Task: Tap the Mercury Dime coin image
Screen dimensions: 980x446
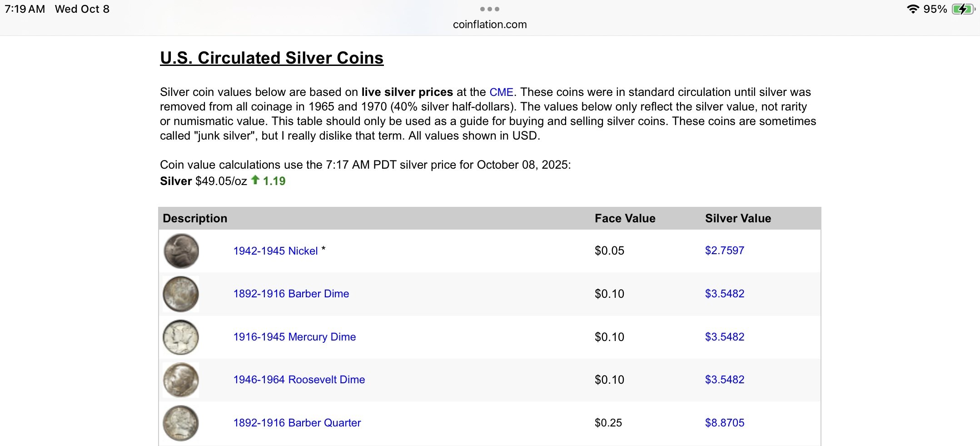Action: click(181, 337)
